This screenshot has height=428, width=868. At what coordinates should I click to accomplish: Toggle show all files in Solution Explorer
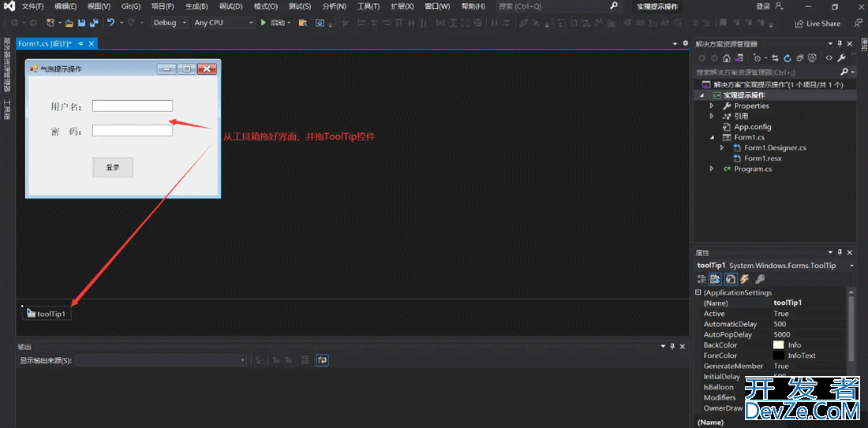pos(812,58)
